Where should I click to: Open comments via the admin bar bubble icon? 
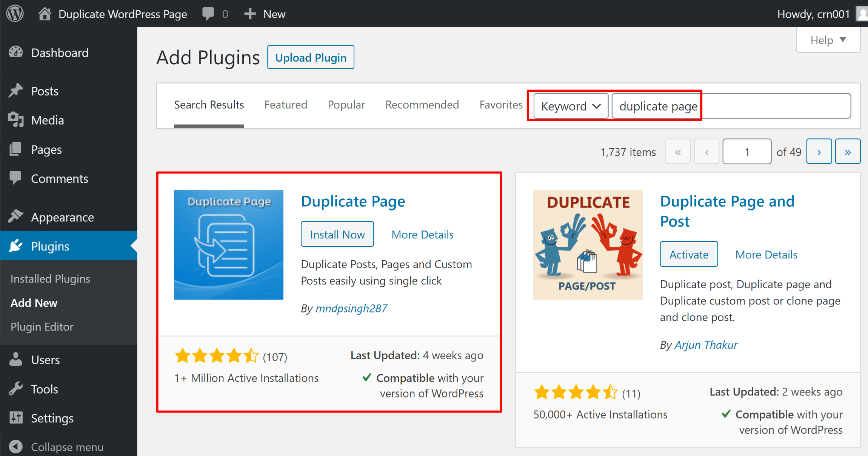[x=209, y=14]
